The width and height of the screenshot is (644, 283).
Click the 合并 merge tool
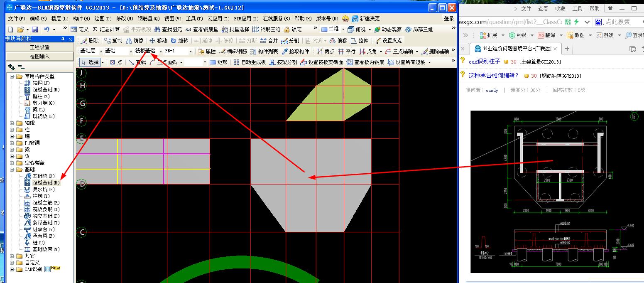(x=269, y=40)
